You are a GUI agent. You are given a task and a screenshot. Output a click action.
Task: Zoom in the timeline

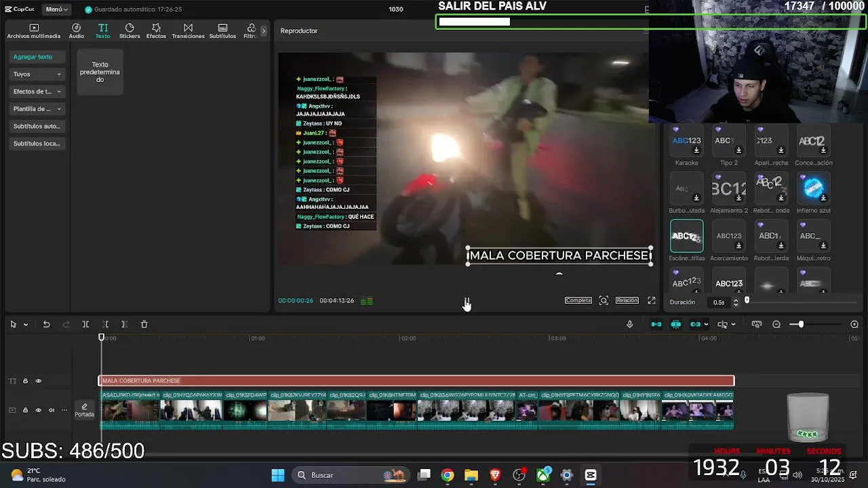(854, 325)
